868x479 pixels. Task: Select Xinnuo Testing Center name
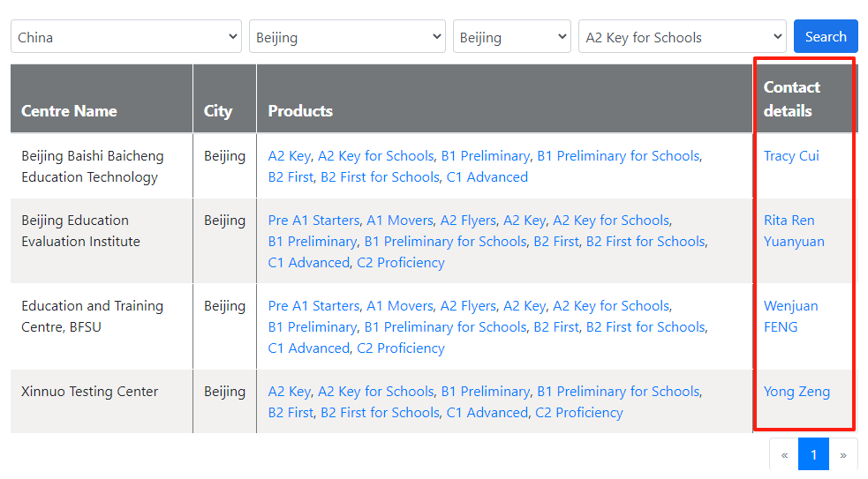[90, 392]
